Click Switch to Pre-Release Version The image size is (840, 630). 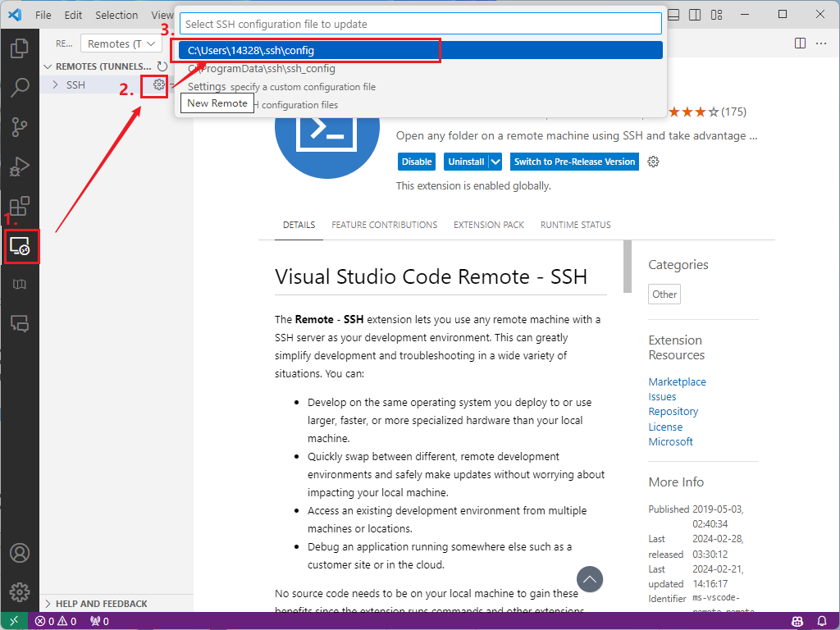pos(574,162)
